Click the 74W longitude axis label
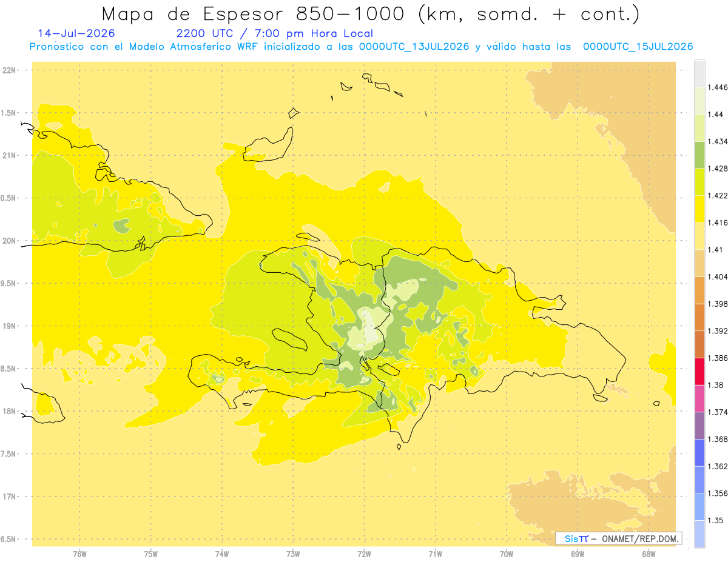Screen dimensions: 728x562 click(x=222, y=554)
